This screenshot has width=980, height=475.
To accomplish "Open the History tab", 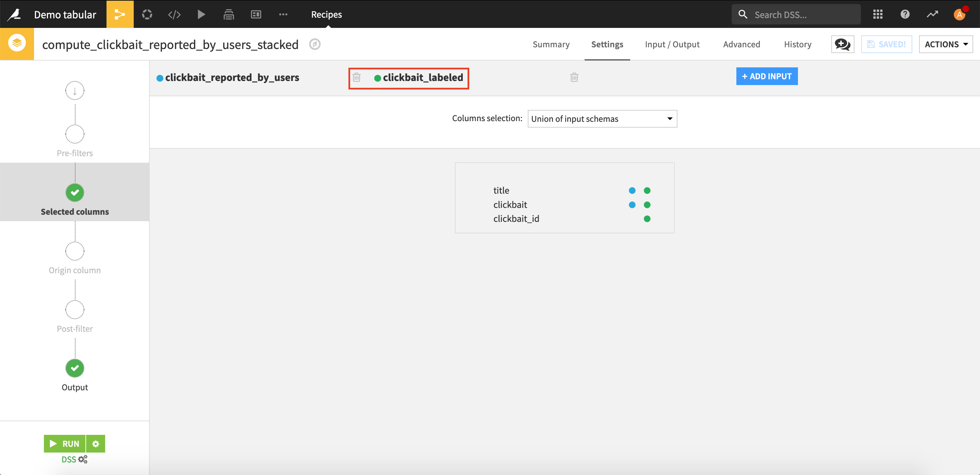I will coord(798,44).
